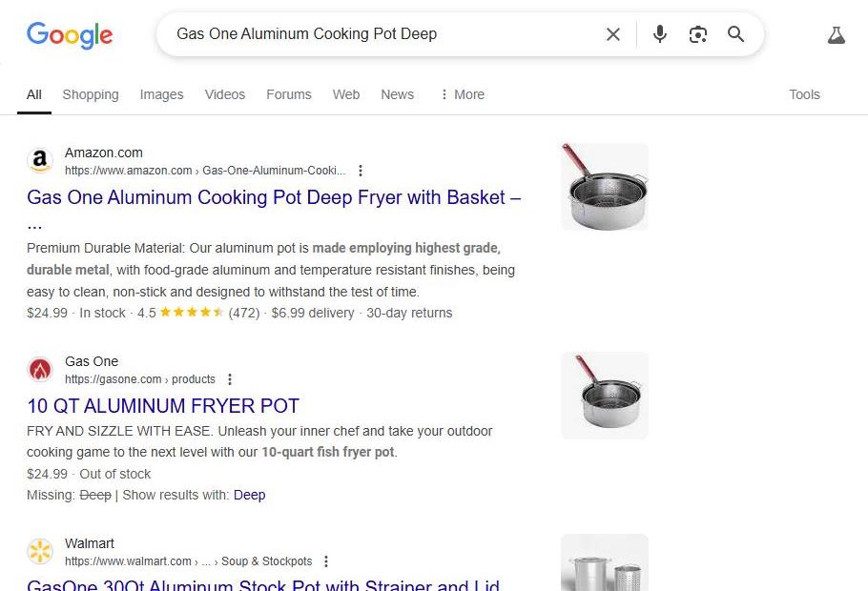Open Amazon Gas One Deep Fryer link
Image resolution: width=868 pixels, height=591 pixels.
(x=274, y=197)
